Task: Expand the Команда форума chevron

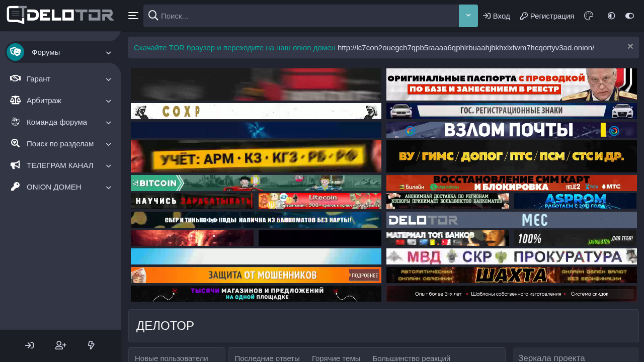Action: tap(109, 123)
